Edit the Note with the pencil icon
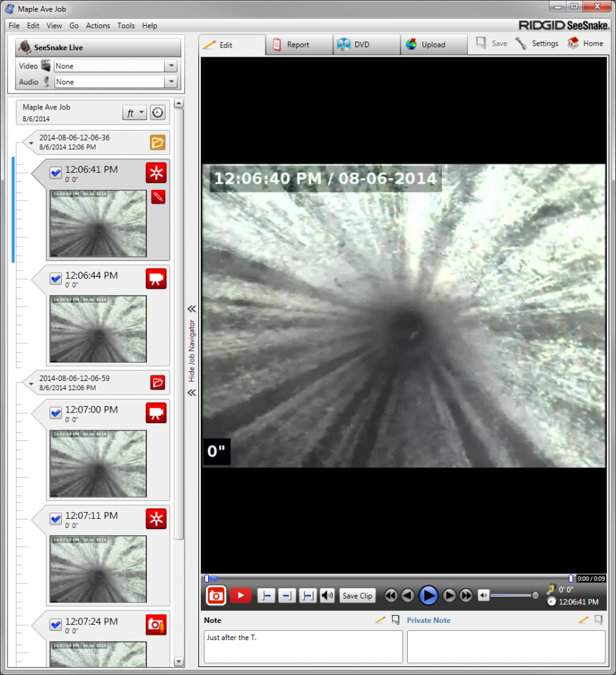The image size is (616, 675). point(380,620)
